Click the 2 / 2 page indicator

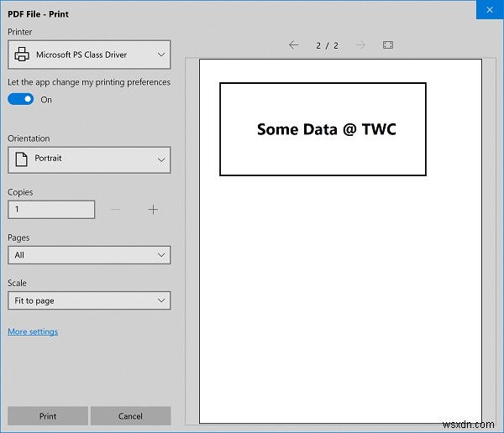coord(327,45)
